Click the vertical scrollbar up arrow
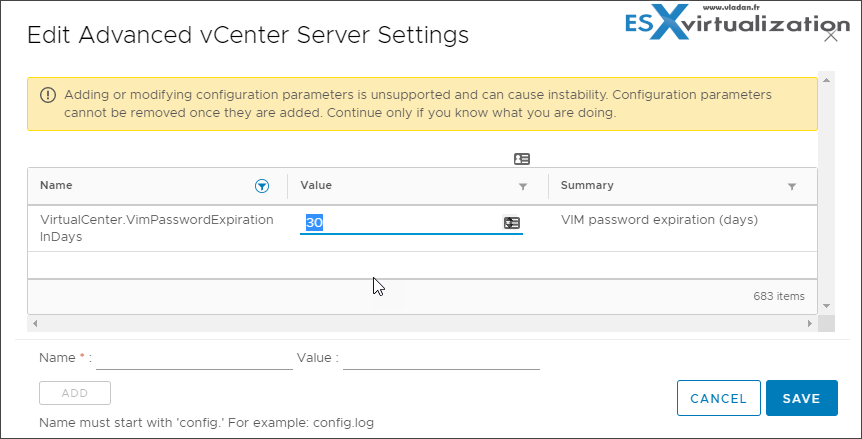The width and height of the screenshot is (862, 439). click(x=826, y=80)
